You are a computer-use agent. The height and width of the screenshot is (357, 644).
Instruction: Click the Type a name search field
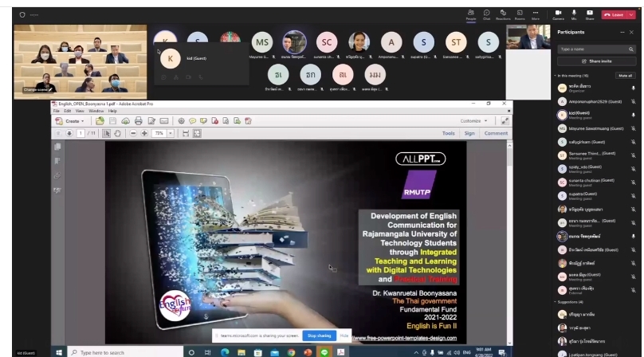596,49
